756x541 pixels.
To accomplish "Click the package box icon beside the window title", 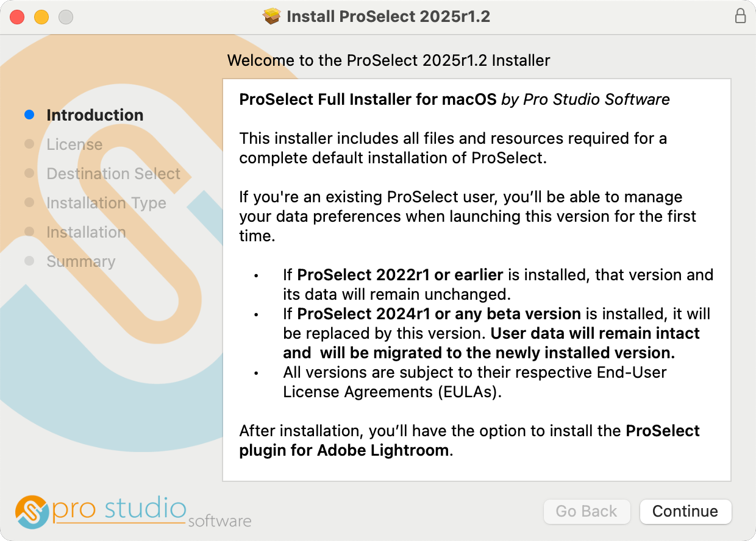I will (x=271, y=16).
